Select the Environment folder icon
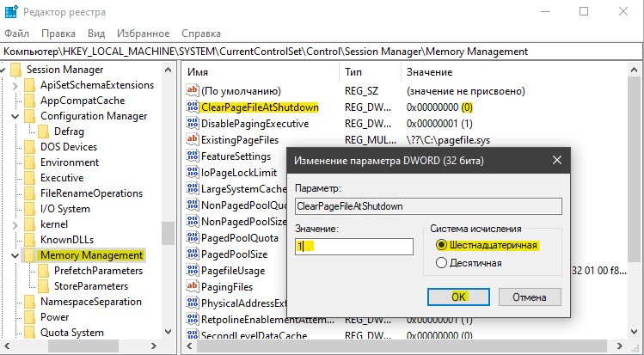The image size is (644, 355). coord(29,162)
